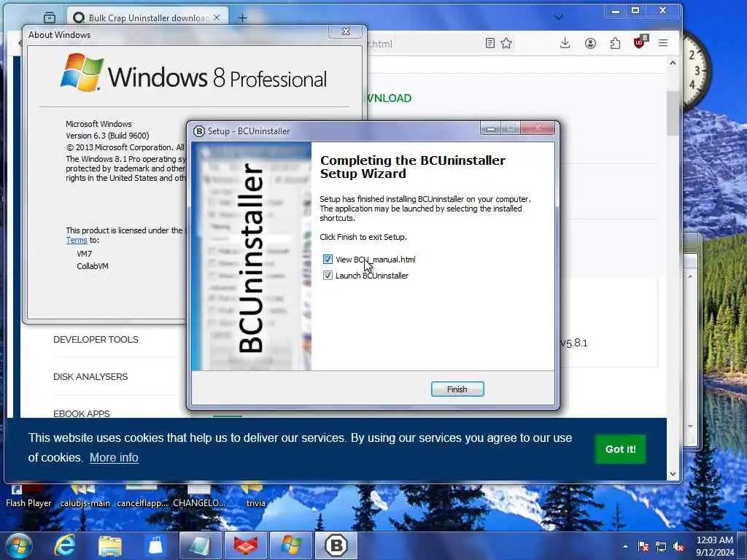Switch to the red fox-logo browser taskbar icon
The image size is (747, 560).
coord(245,545)
